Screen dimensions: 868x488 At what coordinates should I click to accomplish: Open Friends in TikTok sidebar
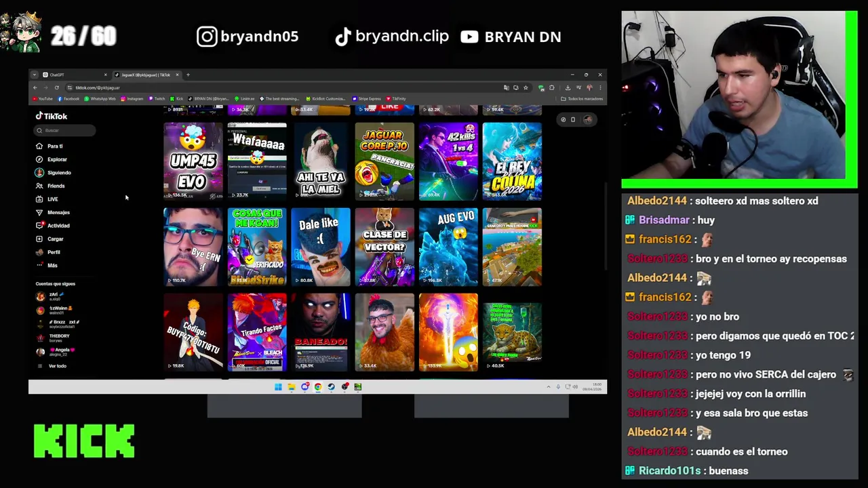coord(51,186)
